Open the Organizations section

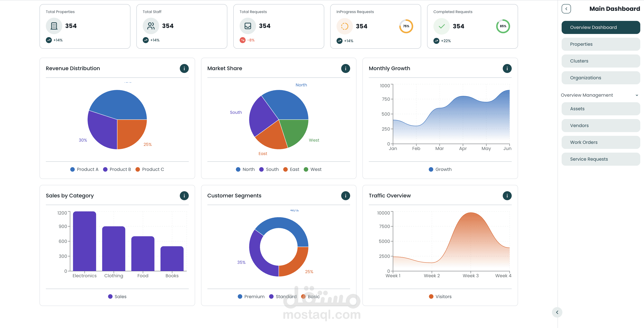[601, 78]
